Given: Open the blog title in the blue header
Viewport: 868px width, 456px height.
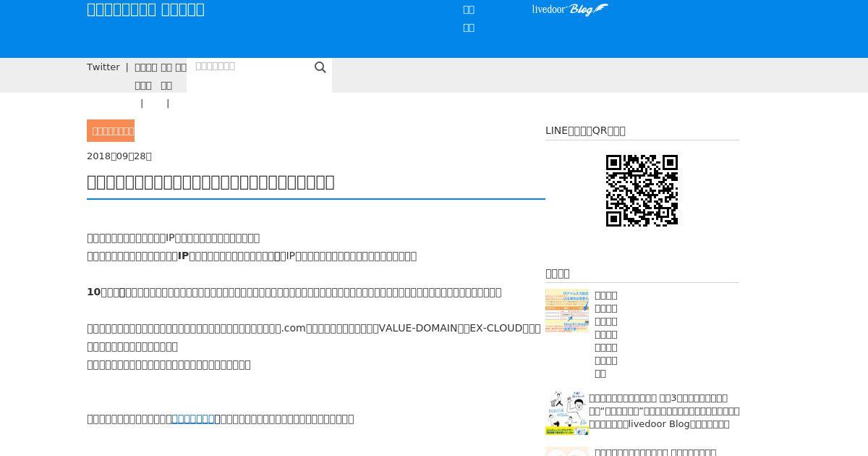Looking at the screenshot, I should [145, 9].
